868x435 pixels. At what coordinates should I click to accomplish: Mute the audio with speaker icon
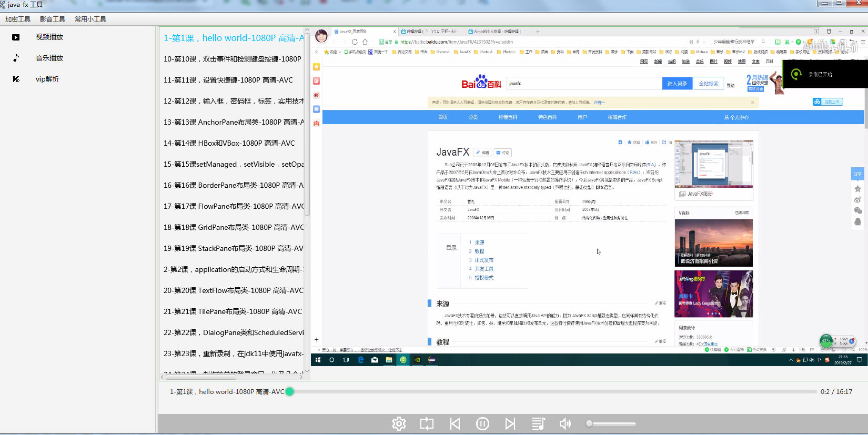pos(565,423)
